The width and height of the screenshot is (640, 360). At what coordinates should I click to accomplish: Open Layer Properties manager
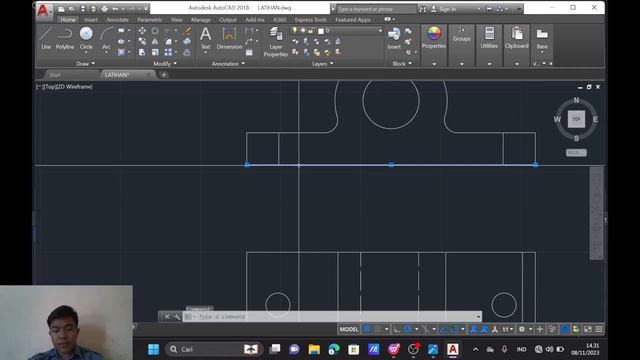click(276, 41)
